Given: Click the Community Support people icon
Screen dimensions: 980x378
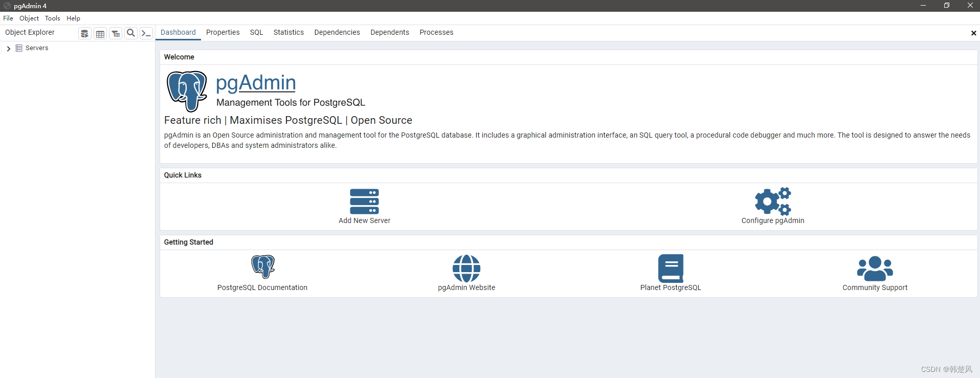Looking at the screenshot, I should pyautogui.click(x=875, y=269).
